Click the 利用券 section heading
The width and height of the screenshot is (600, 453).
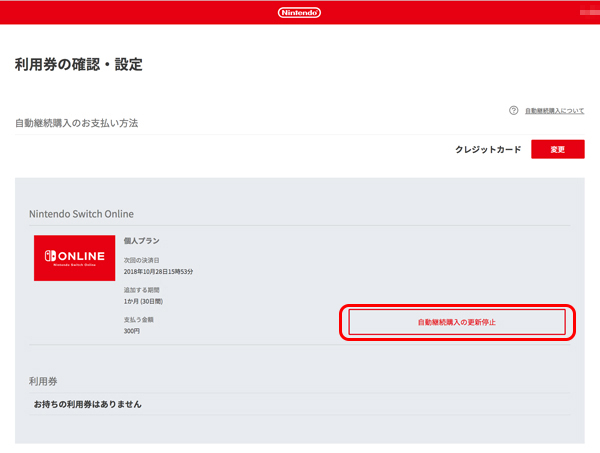[x=43, y=381]
